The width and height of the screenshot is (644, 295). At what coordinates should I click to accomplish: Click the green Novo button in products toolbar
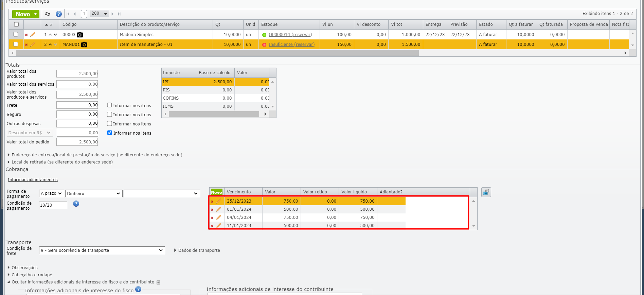pyautogui.click(x=23, y=14)
